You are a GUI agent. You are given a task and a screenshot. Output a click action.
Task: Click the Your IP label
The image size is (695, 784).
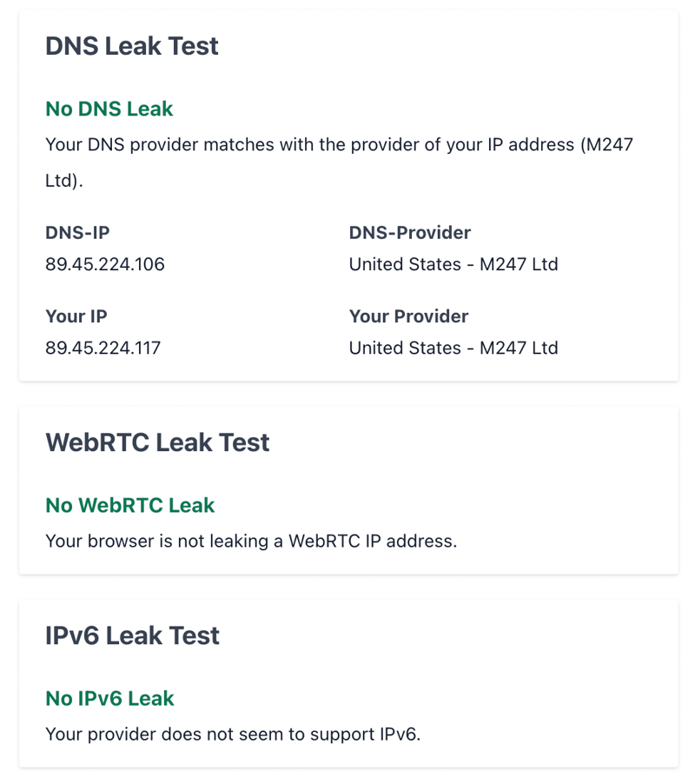76,316
